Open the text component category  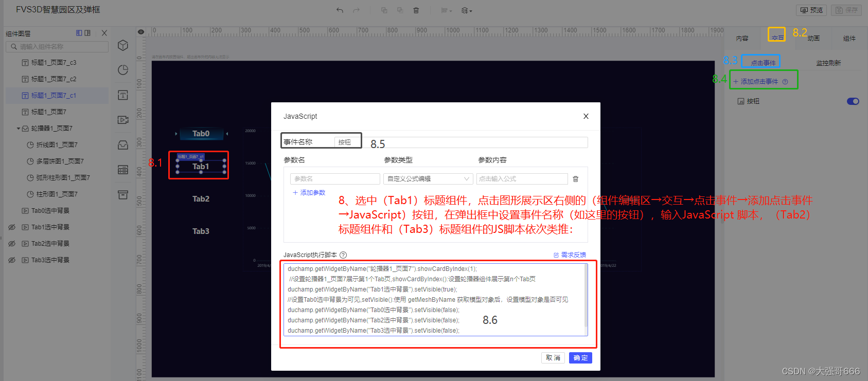123,95
